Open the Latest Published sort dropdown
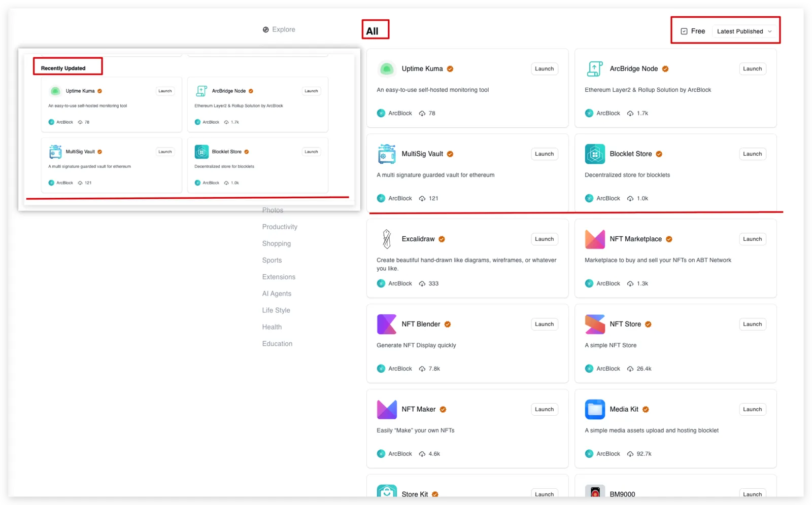The width and height of the screenshot is (812, 505). pos(744,31)
